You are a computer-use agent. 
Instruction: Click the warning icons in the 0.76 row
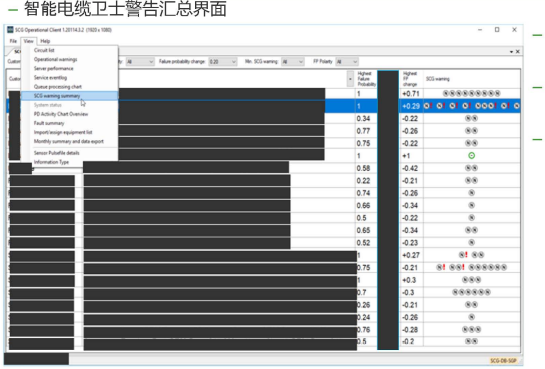tap(472, 329)
